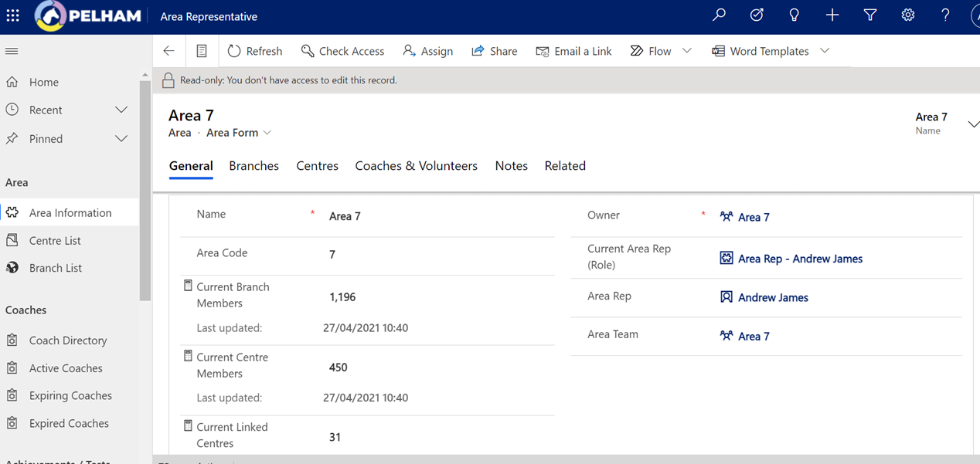Open the Area Form selector dropdown
The width and height of the screenshot is (980, 464).
click(x=267, y=133)
